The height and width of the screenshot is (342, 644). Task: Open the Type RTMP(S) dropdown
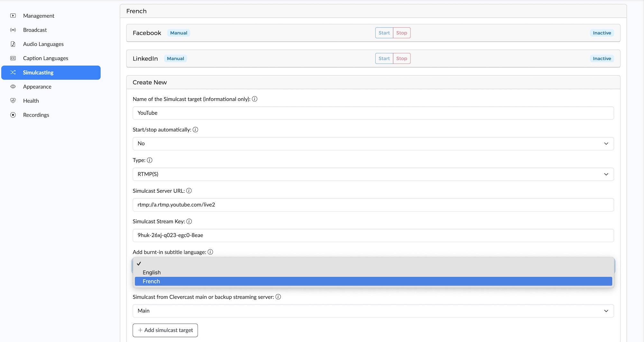point(373,174)
